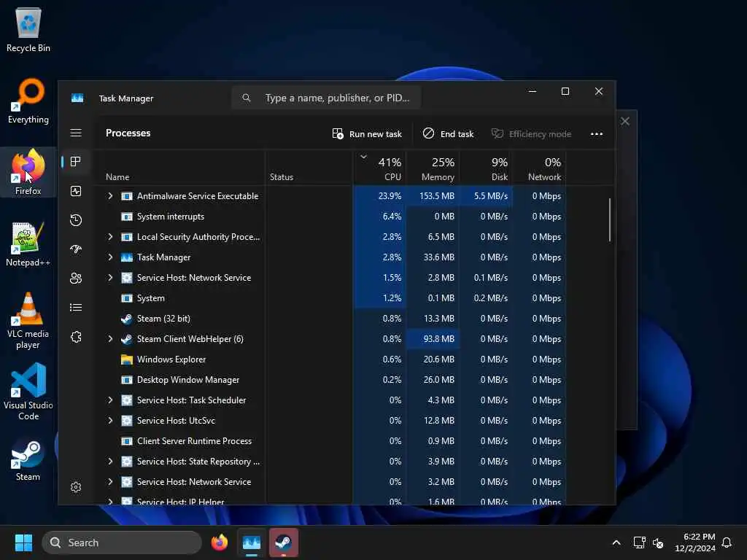Click the 93.8 MB memory cell
747x560 pixels.
coord(433,339)
